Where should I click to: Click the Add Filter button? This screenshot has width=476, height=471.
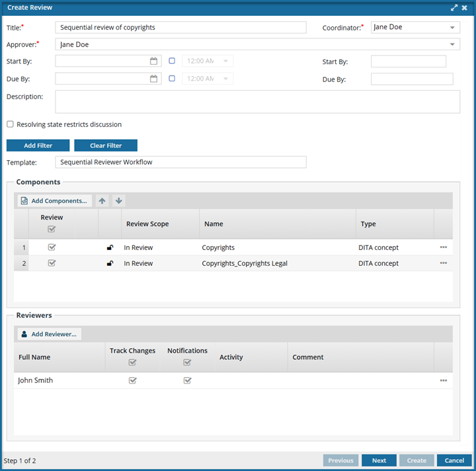pyautogui.click(x=38, y=146)
